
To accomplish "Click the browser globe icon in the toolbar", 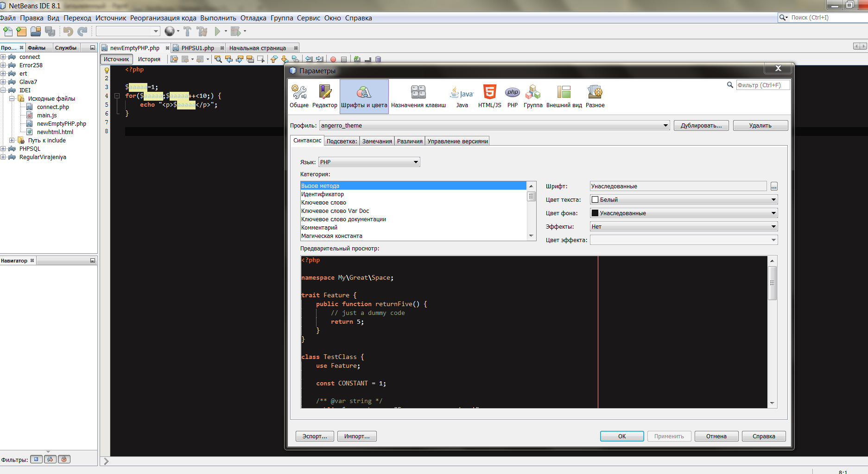I will point(170,31).
